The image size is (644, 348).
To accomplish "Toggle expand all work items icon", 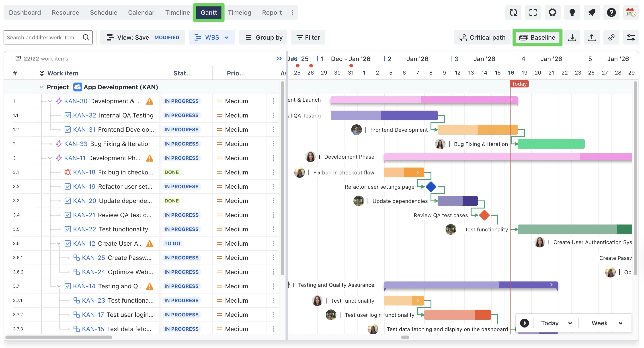I will click(42, 73).
